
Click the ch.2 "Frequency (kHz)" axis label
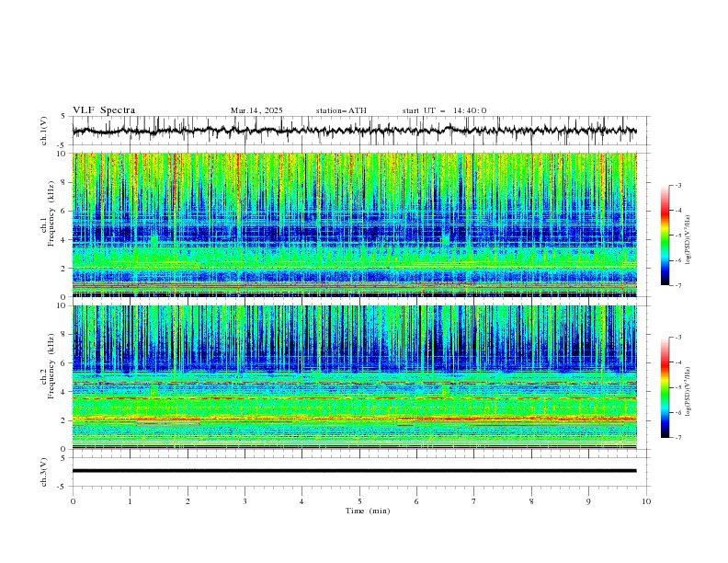[x=51, y=365]
